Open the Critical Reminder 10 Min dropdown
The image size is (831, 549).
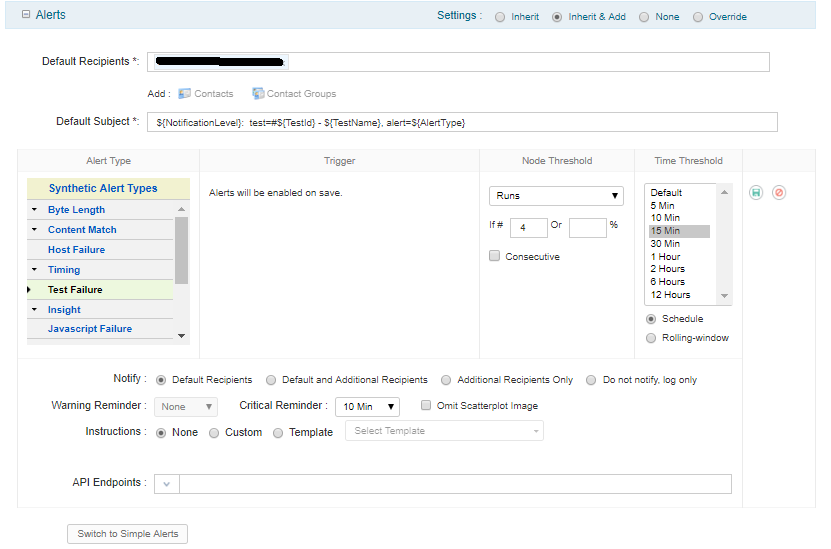367,406
